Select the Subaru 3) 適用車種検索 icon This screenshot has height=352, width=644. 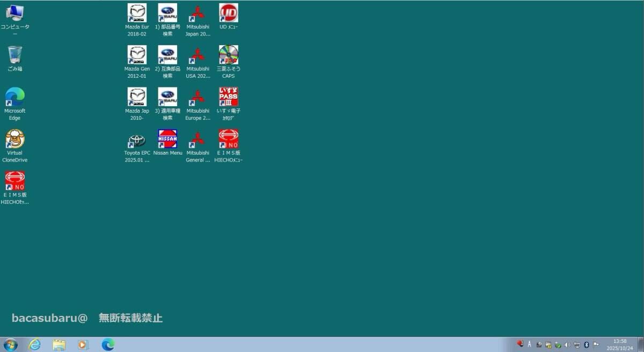(167, 97)
